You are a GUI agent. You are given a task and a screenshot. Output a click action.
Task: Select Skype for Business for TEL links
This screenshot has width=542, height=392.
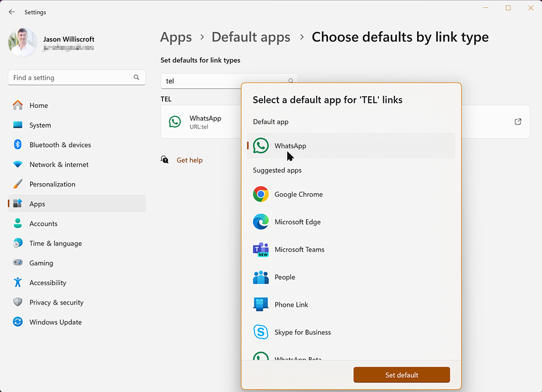click(x=351, y=332)
